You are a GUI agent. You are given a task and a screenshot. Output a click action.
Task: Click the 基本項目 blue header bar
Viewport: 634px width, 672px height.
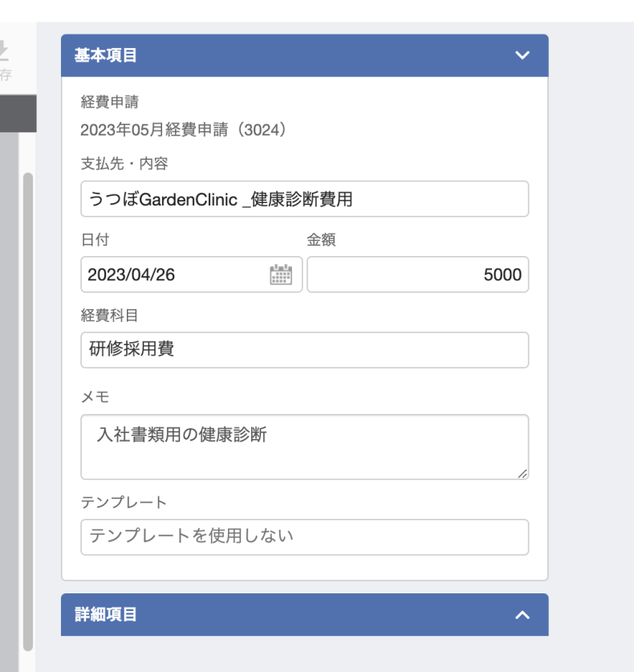[x=241, y=55]
